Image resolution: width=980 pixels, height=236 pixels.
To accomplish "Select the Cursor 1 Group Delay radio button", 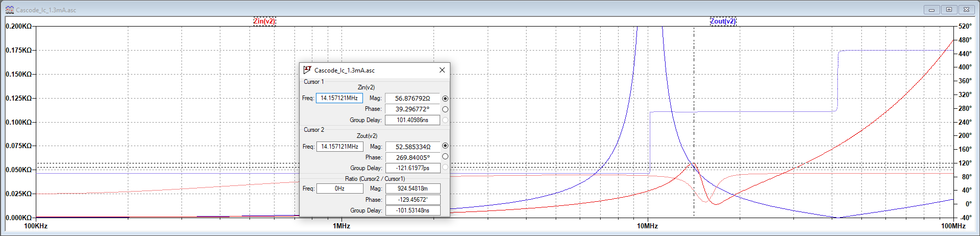I will [x=445, y=120].
